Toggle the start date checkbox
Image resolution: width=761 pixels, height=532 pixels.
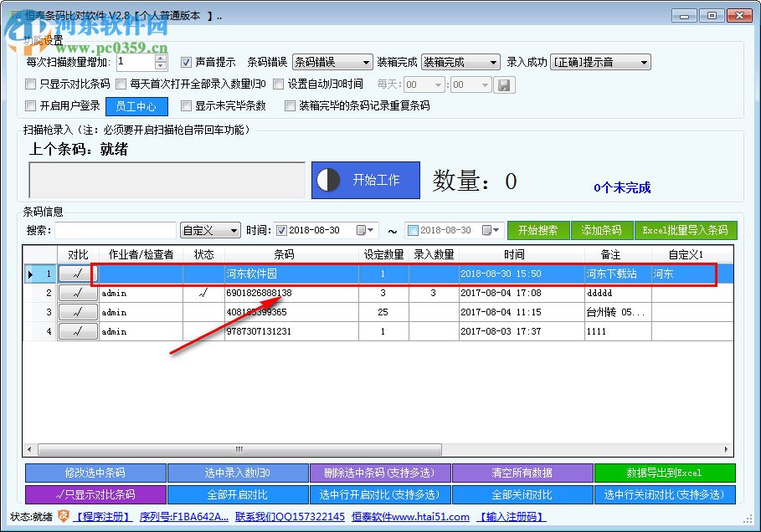click(281, 230)
